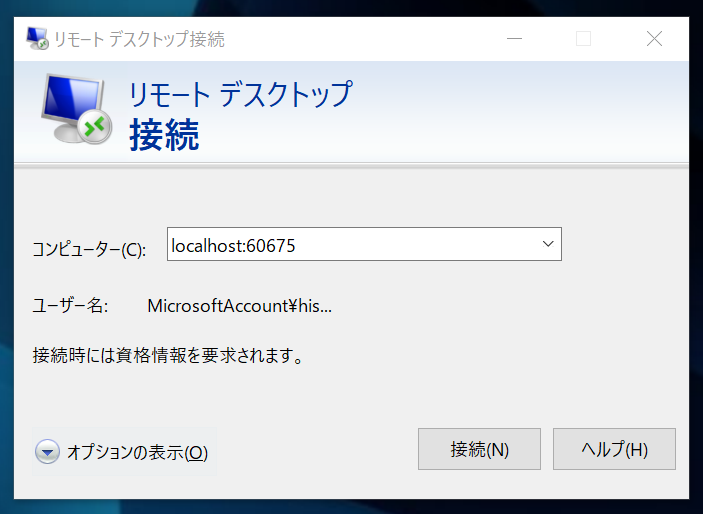Viewport: 703px width, 514px height.
Task: Click the round chevron icon beside オプションの表示
Action: pos(47,452)
